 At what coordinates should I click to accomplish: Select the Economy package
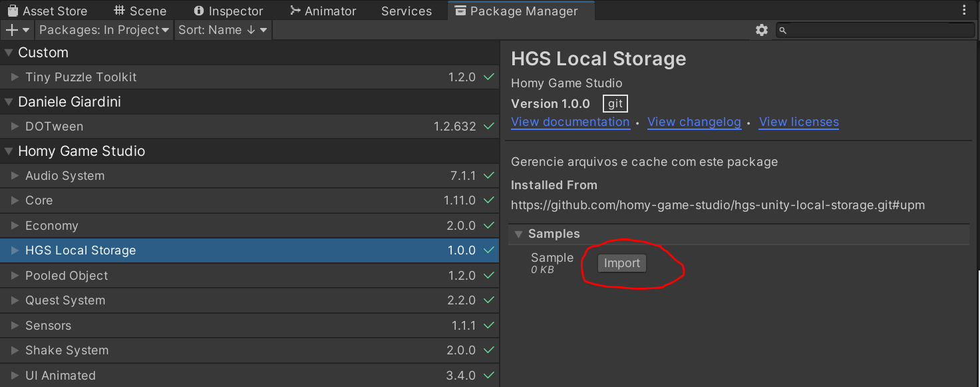[x=249, y=226]
